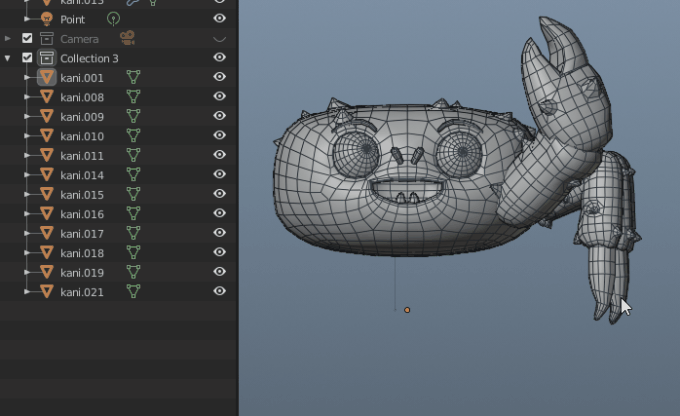Viewport: 680px width, 416px height.
Task: Toggle visibility of kani.015
Action: tap(220, 193)
